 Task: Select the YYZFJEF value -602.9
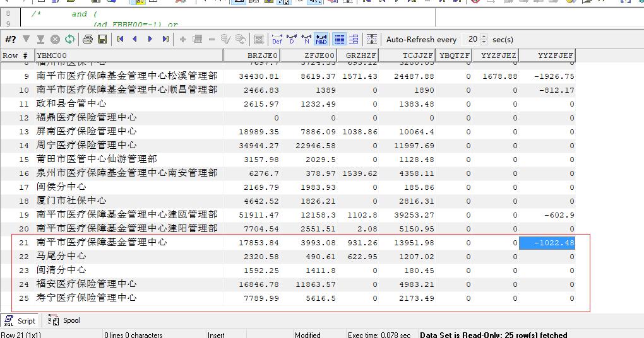[559, 215]
